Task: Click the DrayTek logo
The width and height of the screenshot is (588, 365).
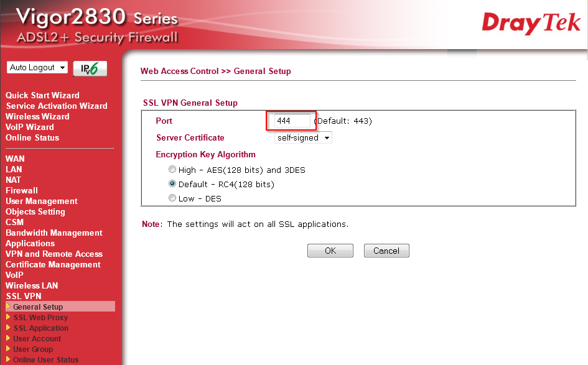Action: click(x=531, y=23)
